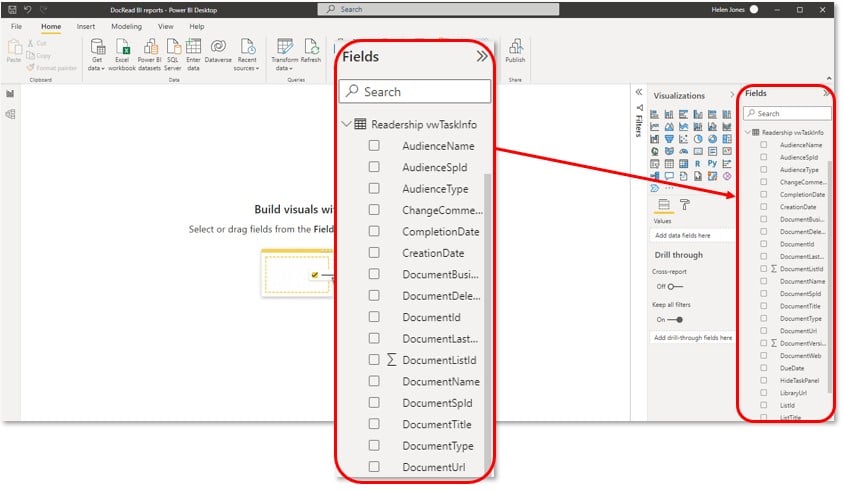Image resolution: width=844 pixels, height=491 pixels.
Task: Open the File menu
Action: [17, 26]
